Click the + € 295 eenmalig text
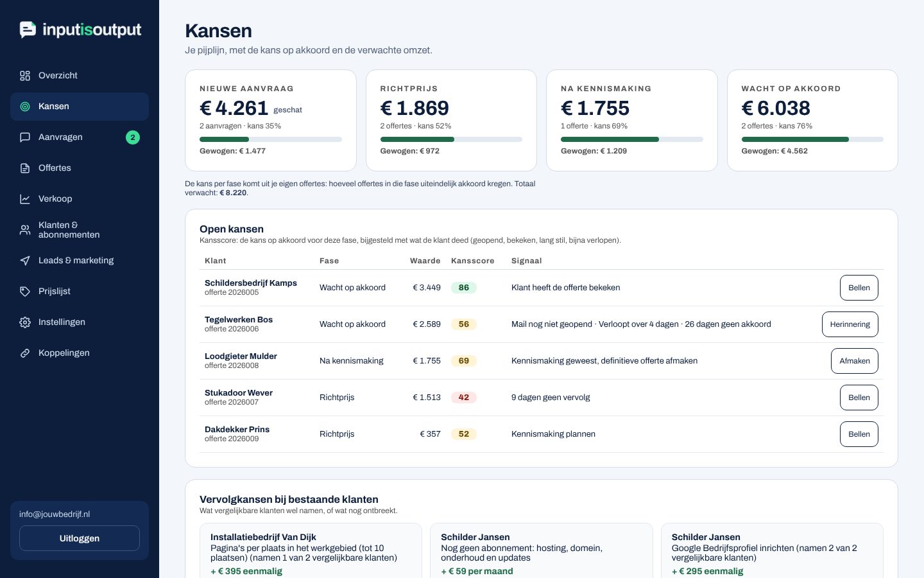Image resolution: width=924 pixels, height=578 pixels. click(x=708, y=571)
